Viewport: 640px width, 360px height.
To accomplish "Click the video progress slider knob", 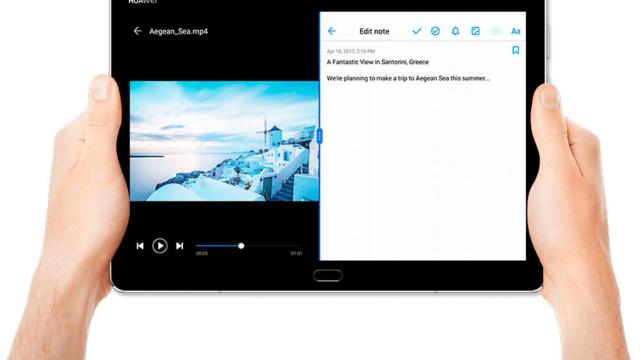I will coord(241,246).
